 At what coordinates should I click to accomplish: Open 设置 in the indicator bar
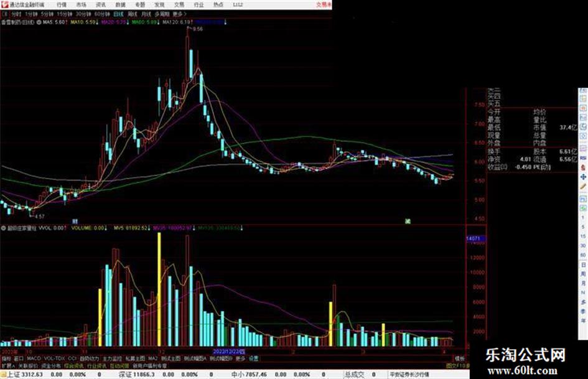click(253, 358)
